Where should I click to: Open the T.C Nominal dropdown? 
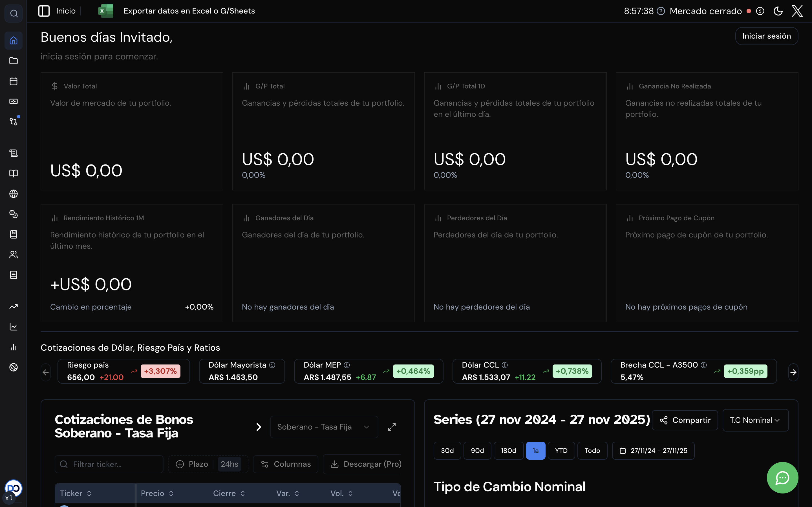pyautogui.click(x=755, y=420)
